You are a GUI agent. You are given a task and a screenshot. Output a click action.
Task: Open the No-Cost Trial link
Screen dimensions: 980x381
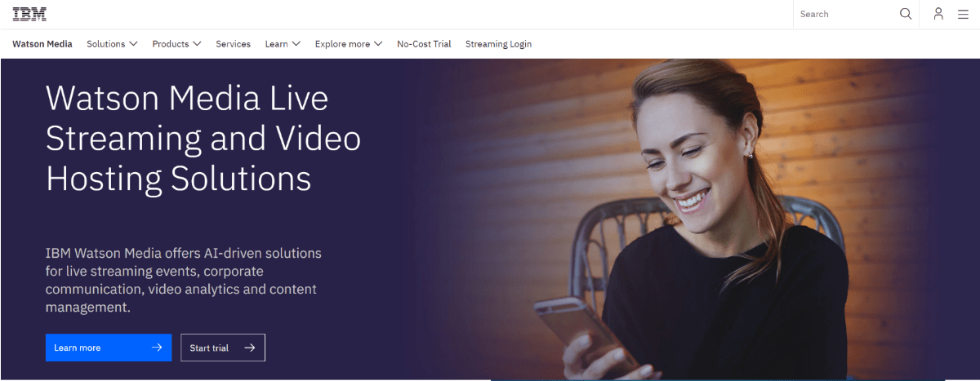[424, 44]
